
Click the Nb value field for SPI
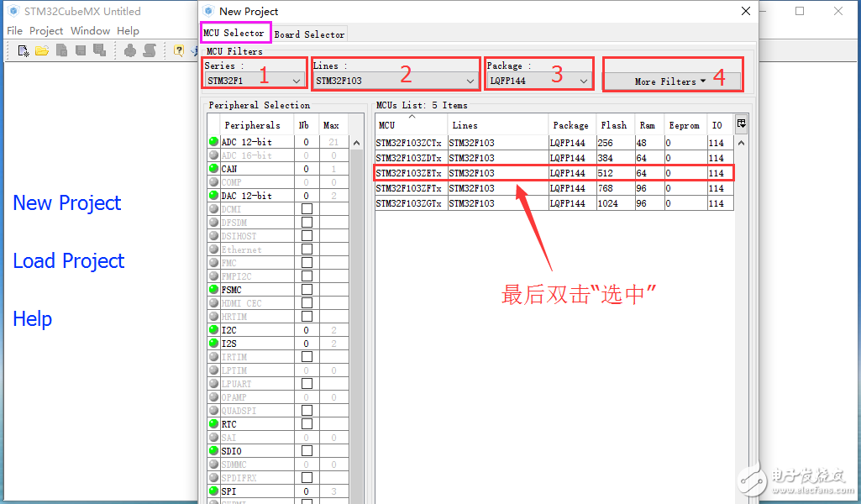tap(307, 491)
